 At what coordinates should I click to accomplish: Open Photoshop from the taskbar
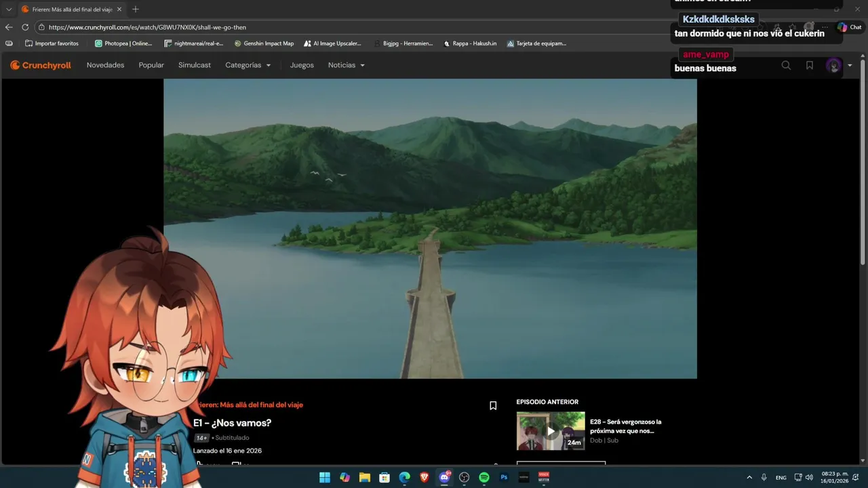click(504, 477)
